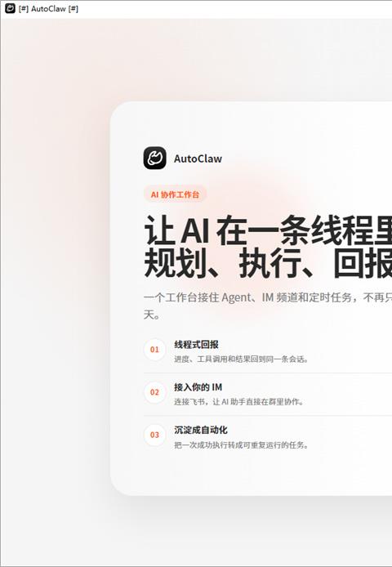The image size is (392, 567).
Task: Click the description "进度、工具调用和结果回到同一条会话。"
Action: pos(241,359)
